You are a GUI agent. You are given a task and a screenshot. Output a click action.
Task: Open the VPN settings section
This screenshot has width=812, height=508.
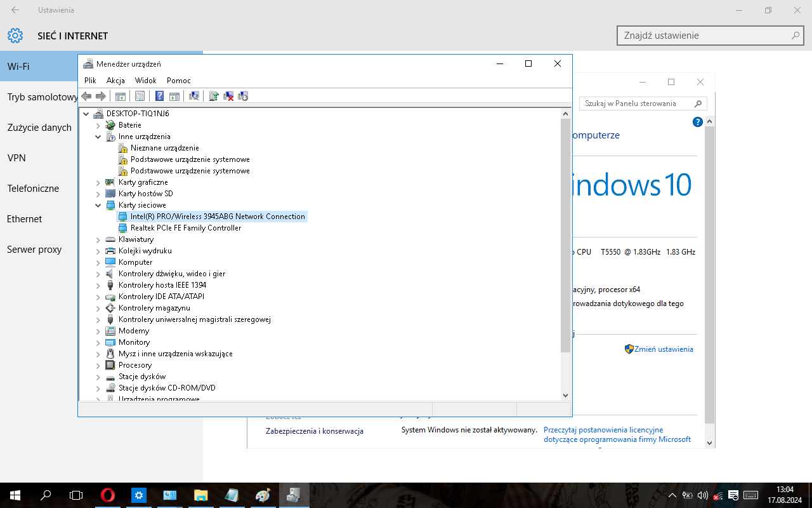click(x=16, y=158)
